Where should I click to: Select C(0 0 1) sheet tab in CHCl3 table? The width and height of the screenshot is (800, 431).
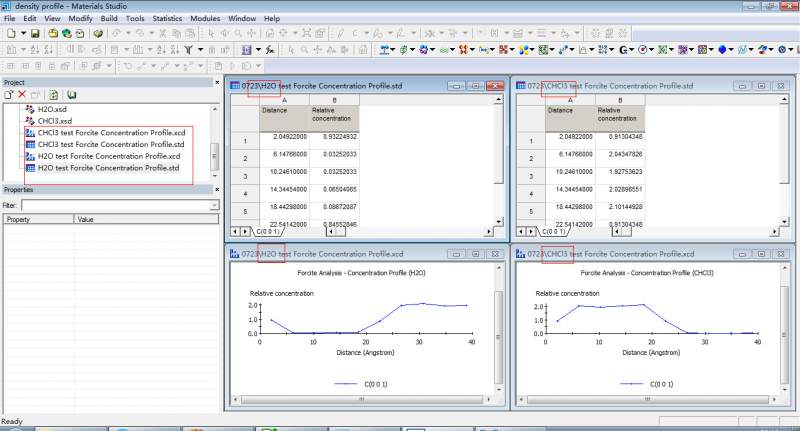tap(554, 232)
